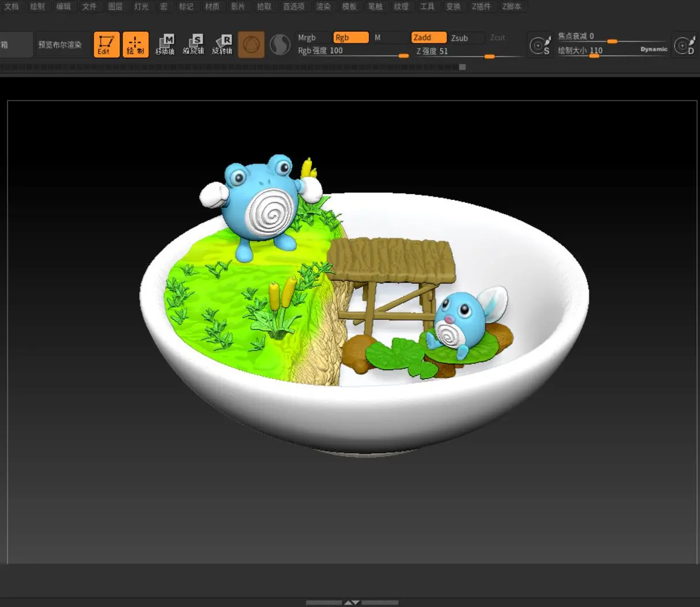Activate the 移动轴 move tool

point(165,44)
